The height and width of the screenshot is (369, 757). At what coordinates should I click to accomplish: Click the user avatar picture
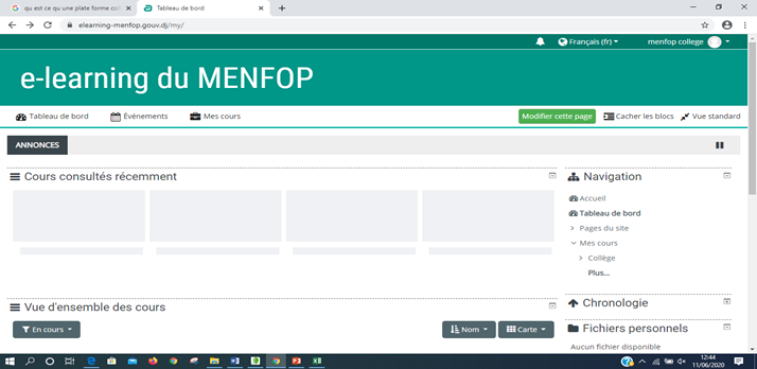point(715,42)
